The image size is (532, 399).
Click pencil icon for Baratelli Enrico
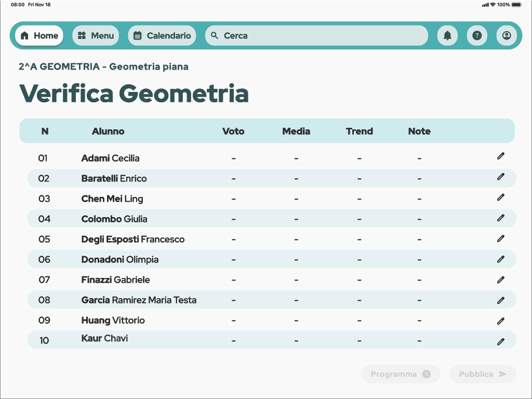click(x=500, y=177)
